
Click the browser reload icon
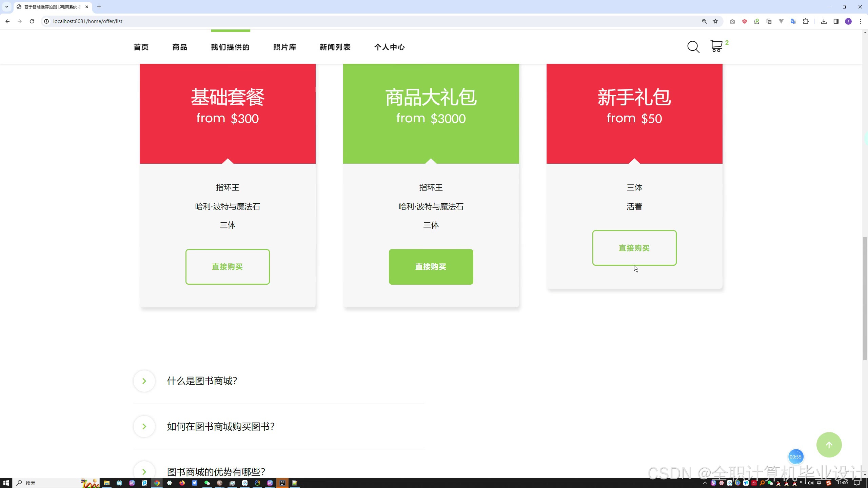[32, 21]
